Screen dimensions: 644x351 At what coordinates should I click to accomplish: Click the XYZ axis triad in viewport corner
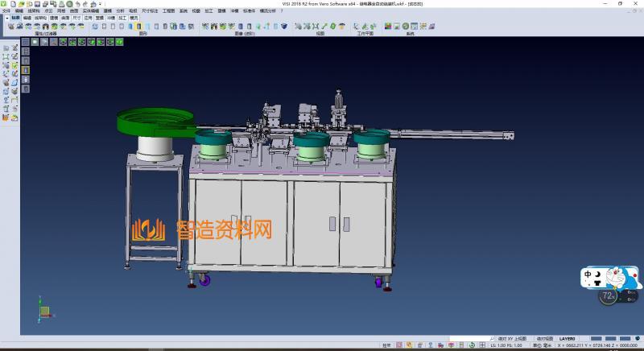(44, 310)
